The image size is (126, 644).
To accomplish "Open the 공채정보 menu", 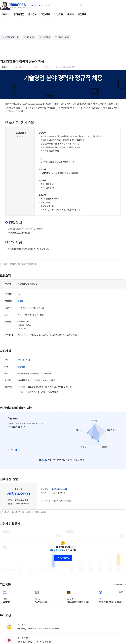I will [33, 14].
